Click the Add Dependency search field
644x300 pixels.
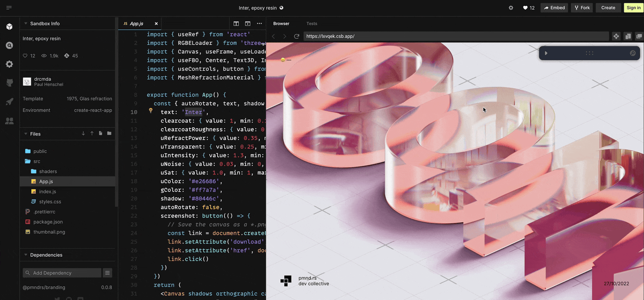62,273
